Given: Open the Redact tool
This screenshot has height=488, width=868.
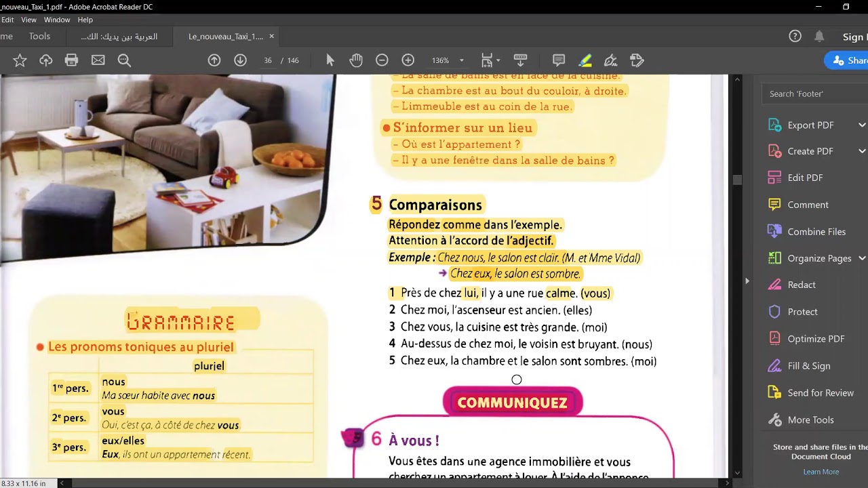Looking at the screenshot, I should point(802,285).
